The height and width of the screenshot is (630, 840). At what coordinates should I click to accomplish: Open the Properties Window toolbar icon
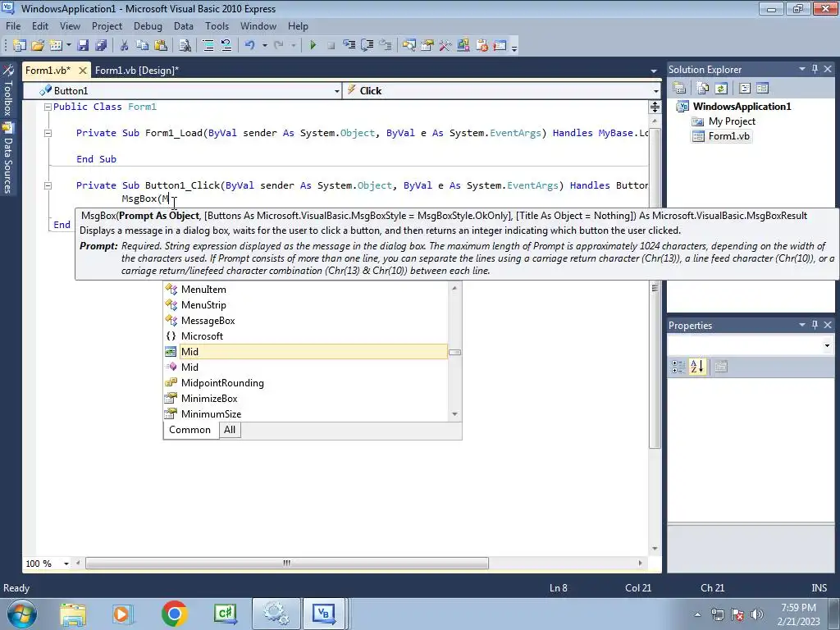427,46
